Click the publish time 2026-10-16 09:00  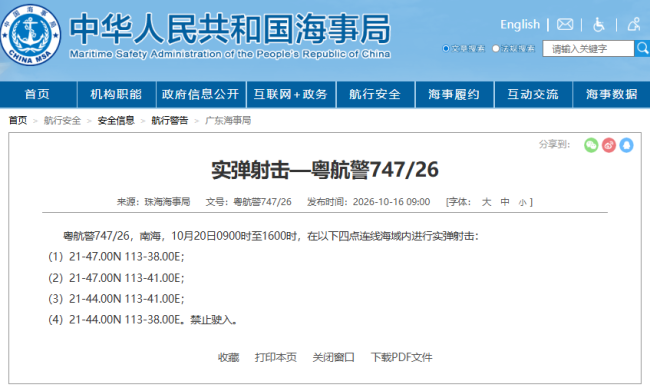coord(391,202)
